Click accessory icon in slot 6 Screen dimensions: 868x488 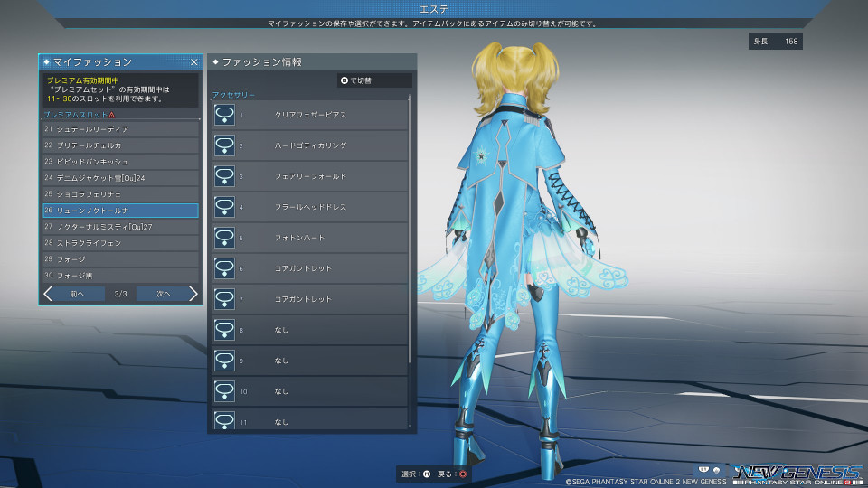(x=224, y=268)
